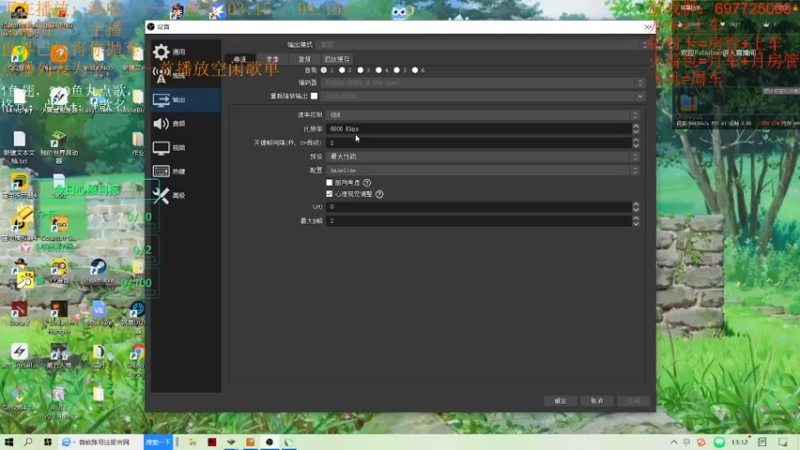Viewport: 800px width, 450px height.
Task: Click the OK button in settings
Action: point(560,401)
